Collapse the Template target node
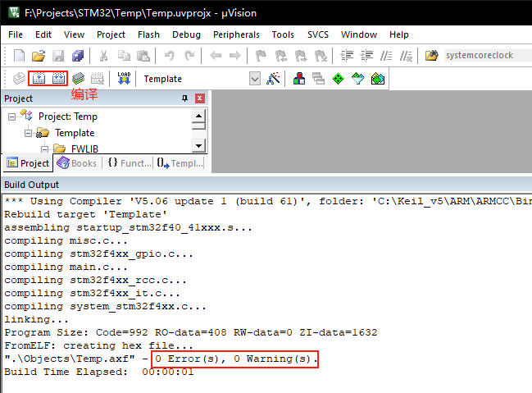The height and width of the screenshot is (393, 532). [x=27, y=133]
